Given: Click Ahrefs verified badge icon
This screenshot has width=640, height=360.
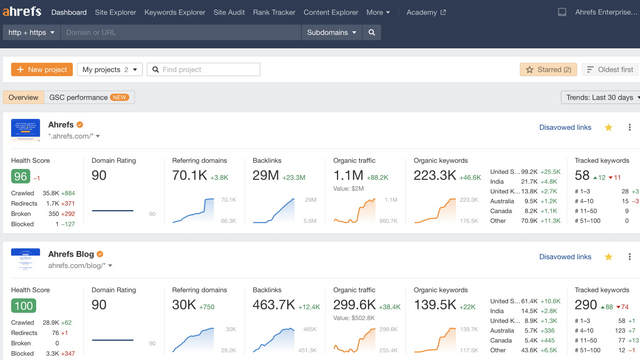Looking at the screenshot, I should pos(80,124).
